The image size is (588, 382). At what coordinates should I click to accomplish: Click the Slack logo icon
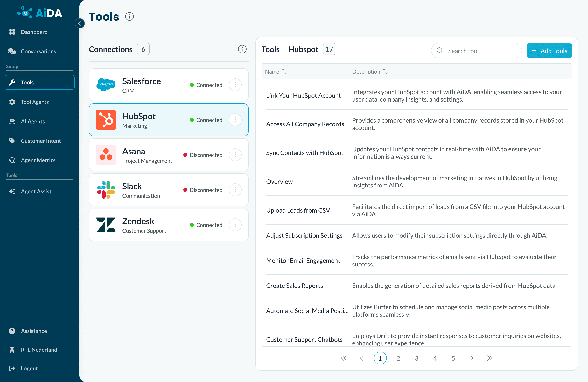[x=106, y=190]
